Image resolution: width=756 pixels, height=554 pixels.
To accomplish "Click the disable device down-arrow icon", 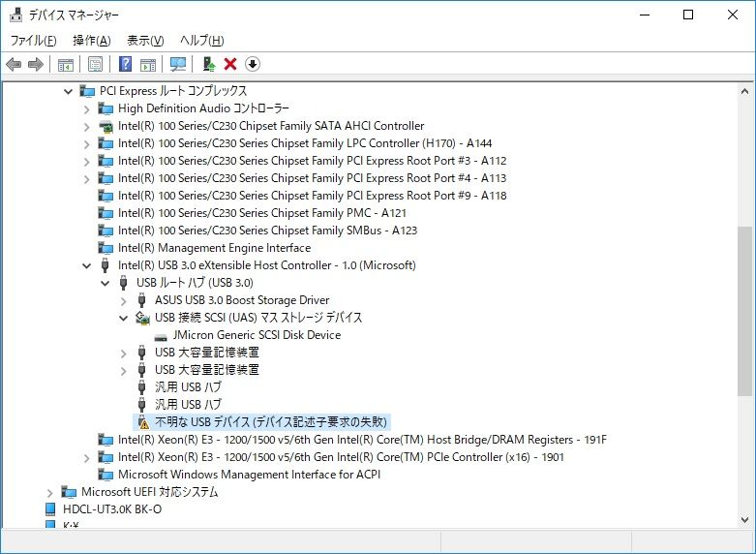I will point(253,64).
